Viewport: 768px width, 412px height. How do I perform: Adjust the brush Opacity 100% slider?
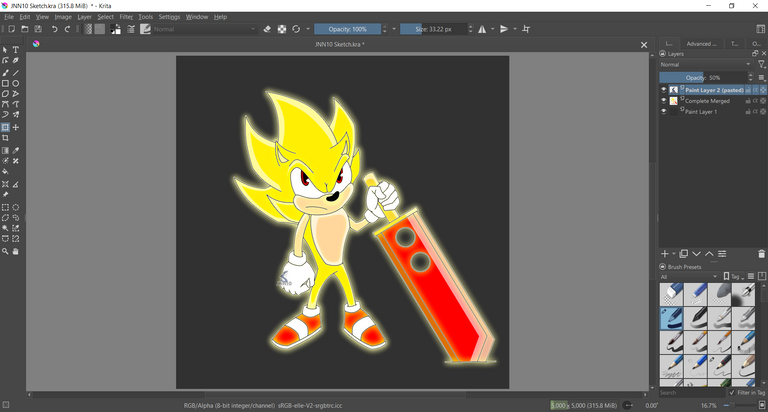coord(347,29)
